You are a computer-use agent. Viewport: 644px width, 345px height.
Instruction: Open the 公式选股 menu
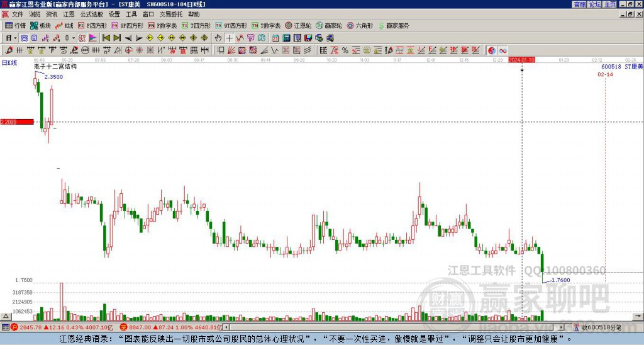(x=92, y=14)
